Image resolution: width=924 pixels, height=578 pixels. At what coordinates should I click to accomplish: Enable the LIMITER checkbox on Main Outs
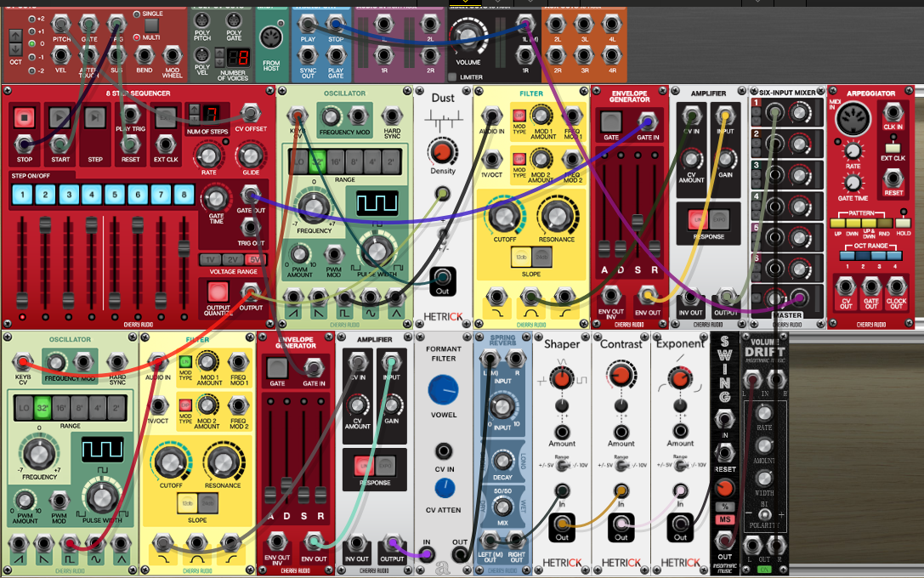tap(452, 76)
